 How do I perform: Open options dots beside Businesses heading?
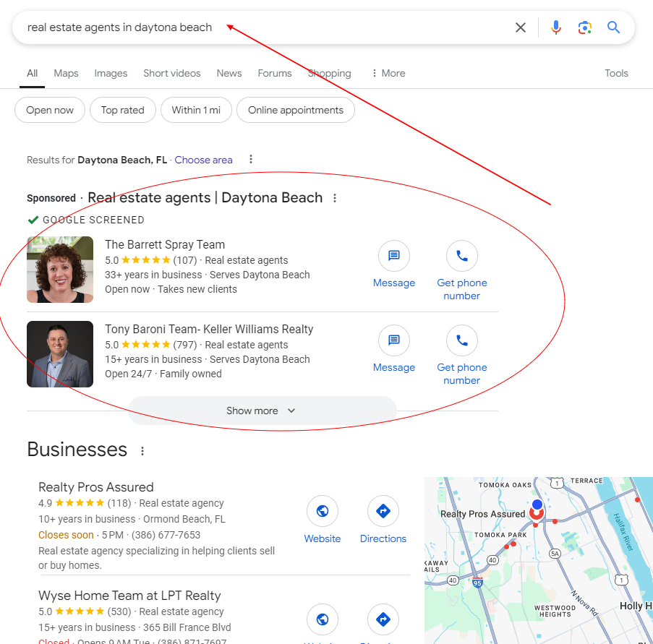(142, 451)
